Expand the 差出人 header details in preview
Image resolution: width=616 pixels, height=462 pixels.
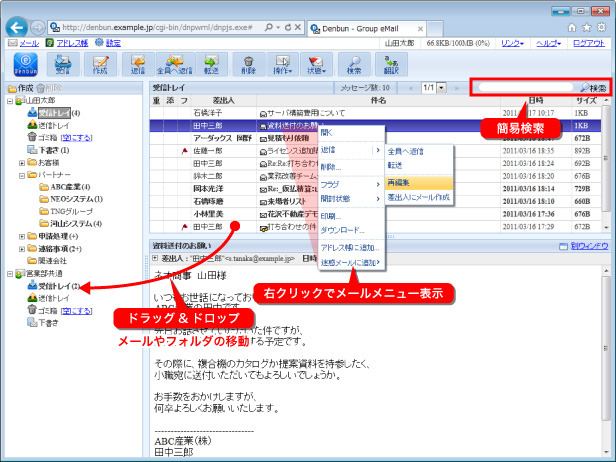155,258
